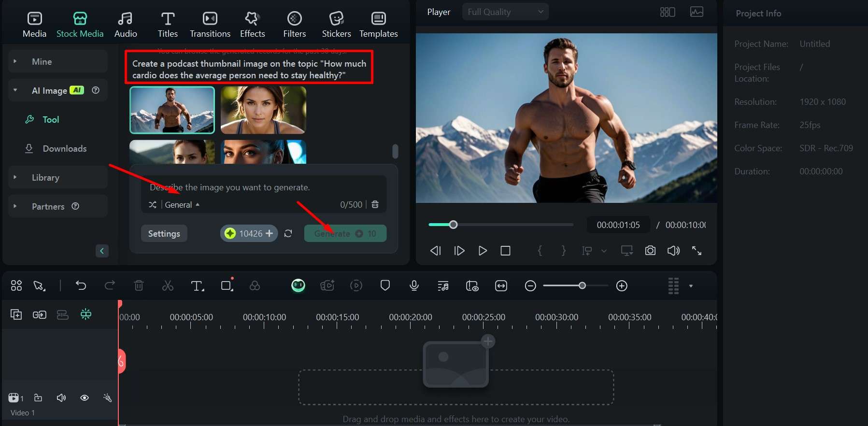Open the Transitions tab
868x426 pixels.
point(210,25)
